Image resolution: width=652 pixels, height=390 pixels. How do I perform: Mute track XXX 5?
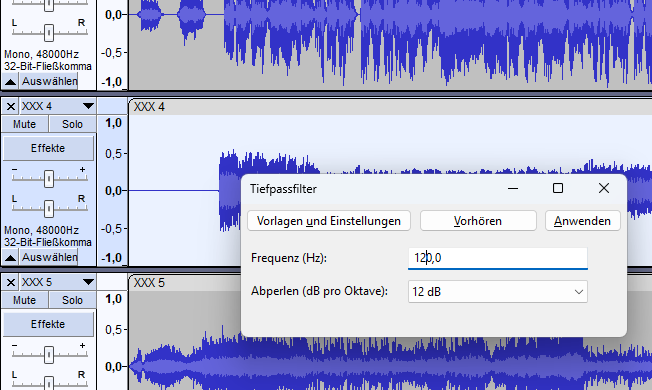tap(25, 300)
